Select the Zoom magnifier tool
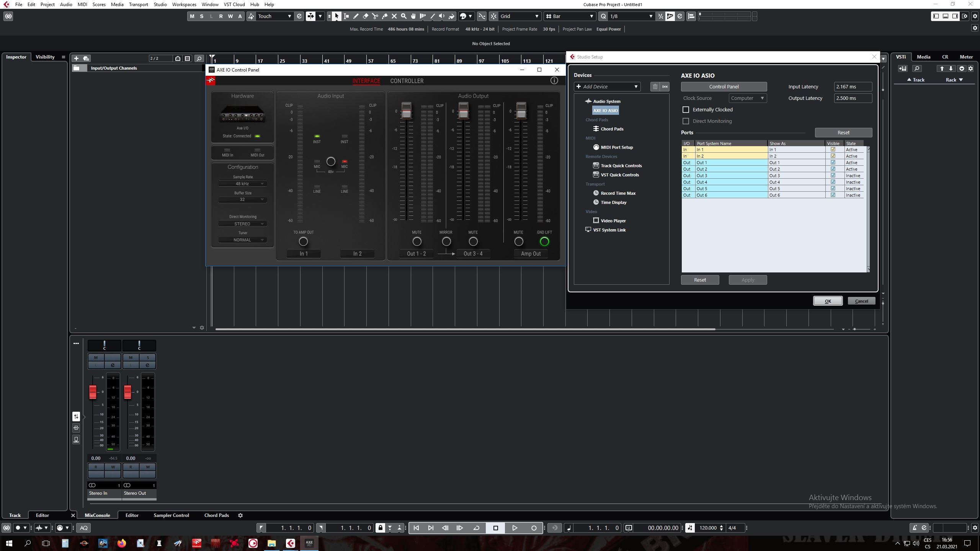The height and width of the screenshot is (551, 980). [404, 16]
